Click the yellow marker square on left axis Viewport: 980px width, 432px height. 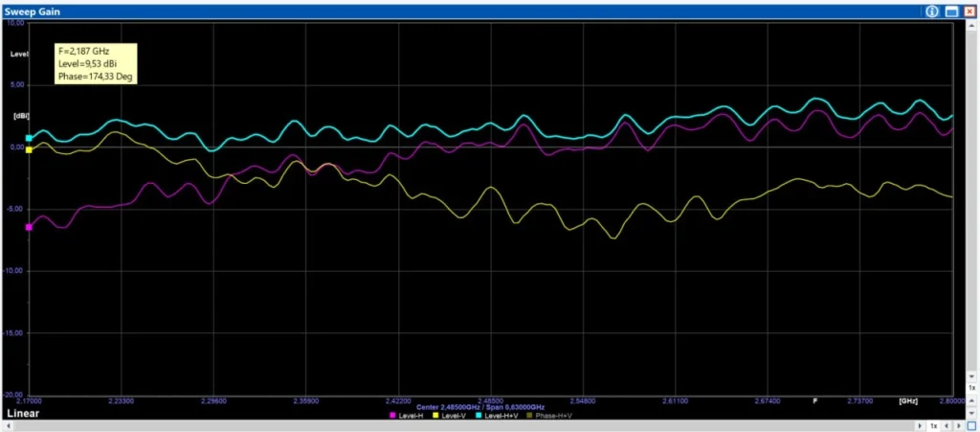pyautogui.click(x=29, y=150)
